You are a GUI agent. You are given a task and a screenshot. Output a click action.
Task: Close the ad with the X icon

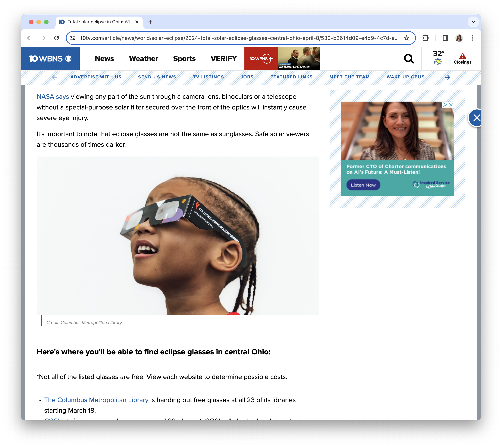click(x=451, y=105)
